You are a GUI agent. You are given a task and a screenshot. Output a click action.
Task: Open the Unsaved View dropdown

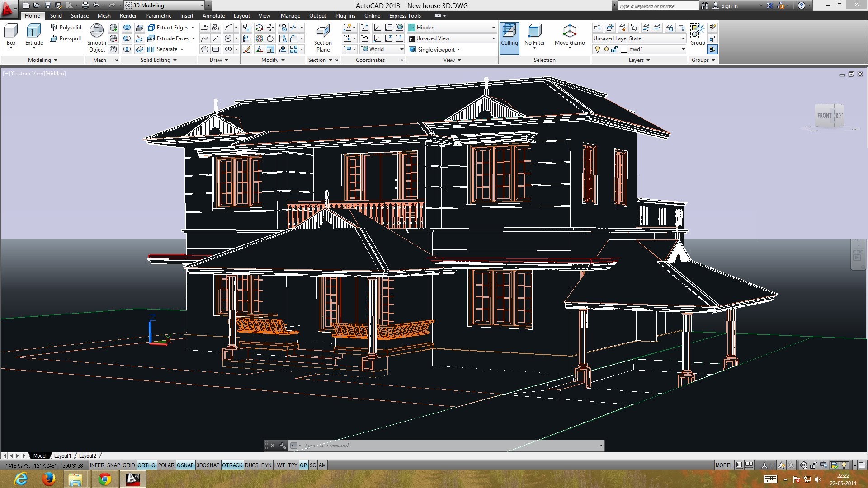point(493,38)
